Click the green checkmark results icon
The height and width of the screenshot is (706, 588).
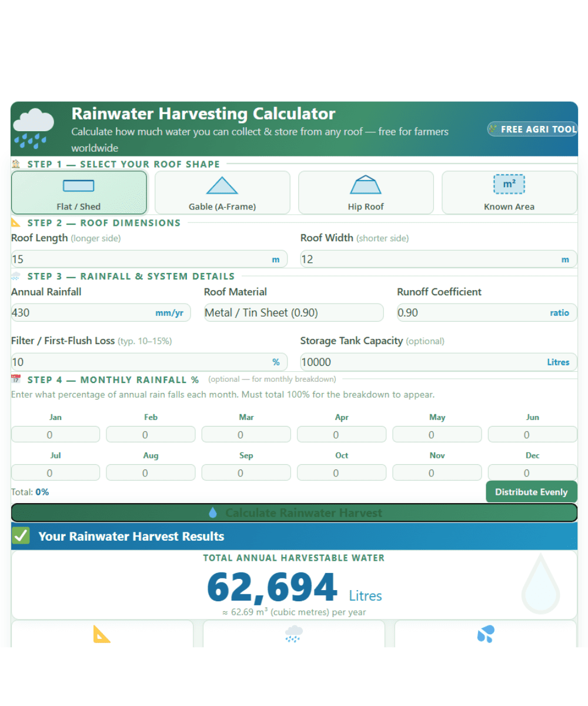(x=21, y=535)
